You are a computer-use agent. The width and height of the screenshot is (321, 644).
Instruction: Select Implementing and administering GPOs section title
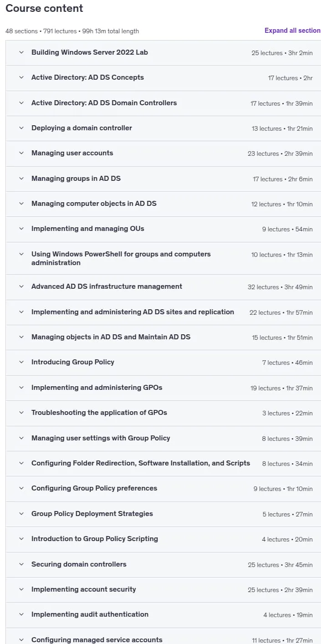[97, 388]
